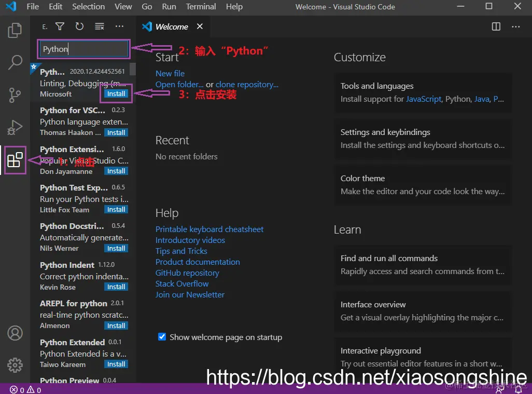Screen dimensions: 532x394
Task: Refresh the extensions list
Action: (x=79, y=26)
